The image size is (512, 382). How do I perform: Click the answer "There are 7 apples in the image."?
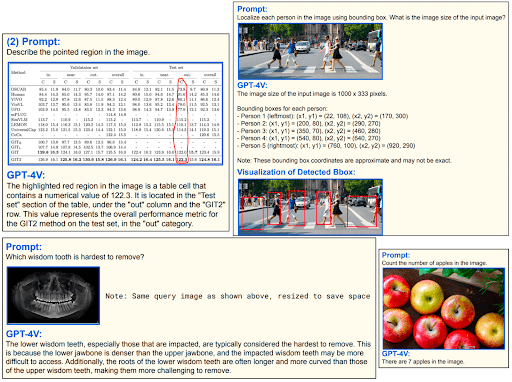(423, 362)
